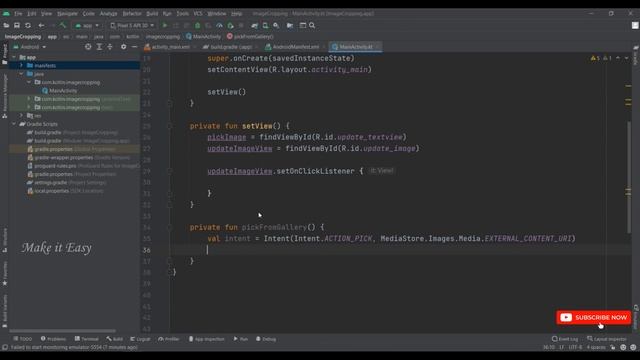Click the Search Everywhere magnifier icon
The height and width of the screenshot is (360, 640).
pos(312,25)
